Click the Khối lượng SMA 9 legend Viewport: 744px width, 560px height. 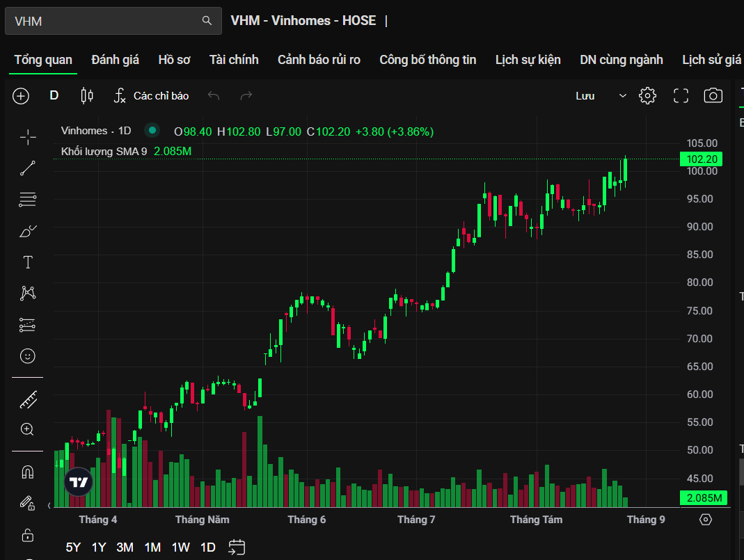pos(104,151)
